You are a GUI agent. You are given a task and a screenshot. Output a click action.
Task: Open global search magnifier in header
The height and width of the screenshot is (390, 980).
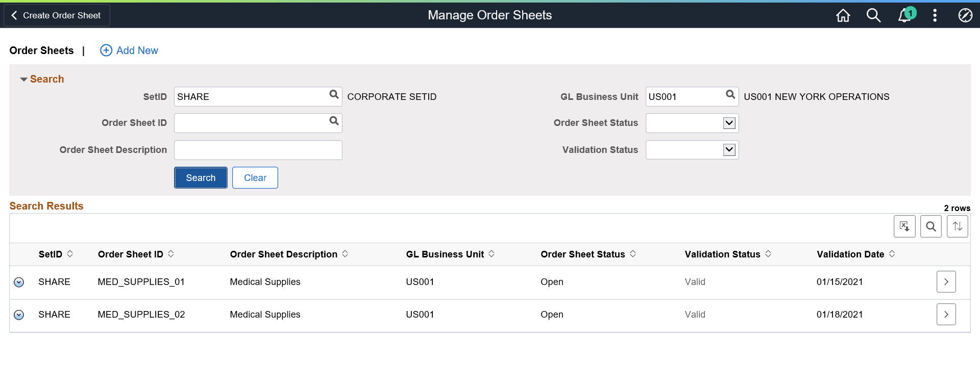coord(873,15)
